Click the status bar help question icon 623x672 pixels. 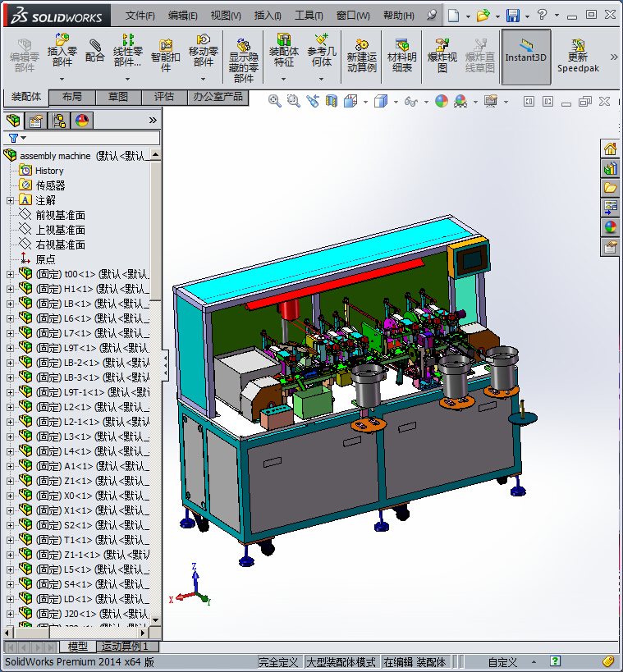555,661
